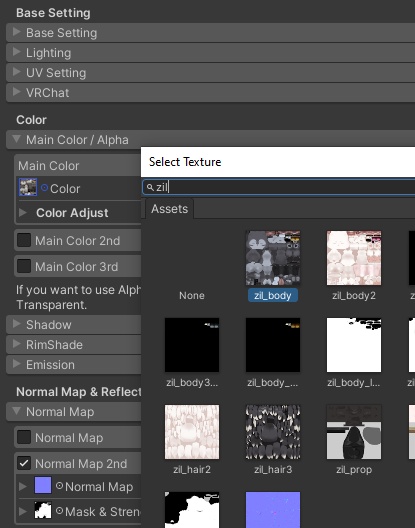
Task: Select the zil_body2 texture
Action: pos(354,258)
